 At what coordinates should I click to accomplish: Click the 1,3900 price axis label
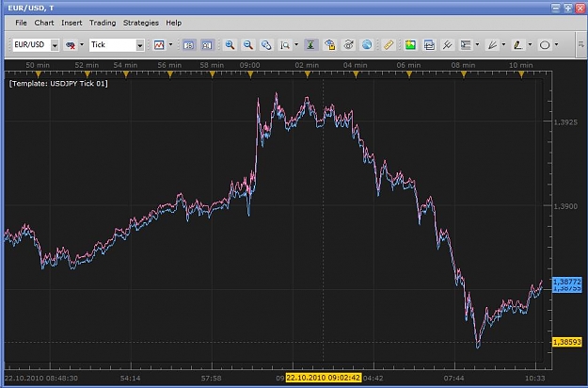click(565, 206)
